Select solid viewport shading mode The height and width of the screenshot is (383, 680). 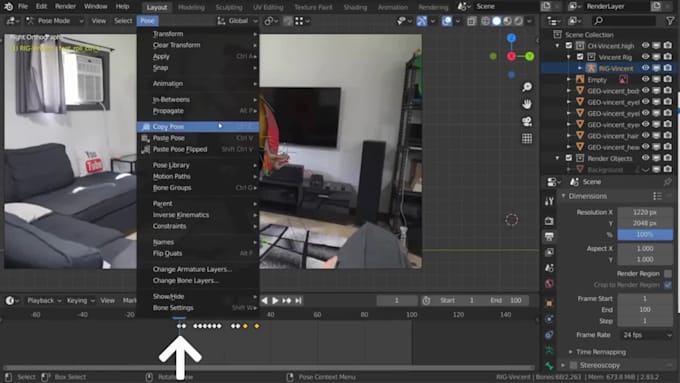pyautogui.click(x=497, y=21)
